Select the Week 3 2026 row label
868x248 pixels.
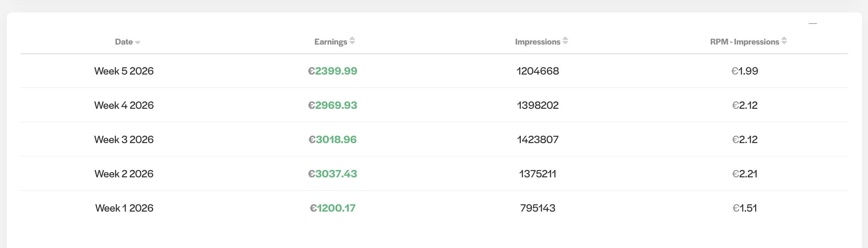pyautogui.click(x=124, y=140)
